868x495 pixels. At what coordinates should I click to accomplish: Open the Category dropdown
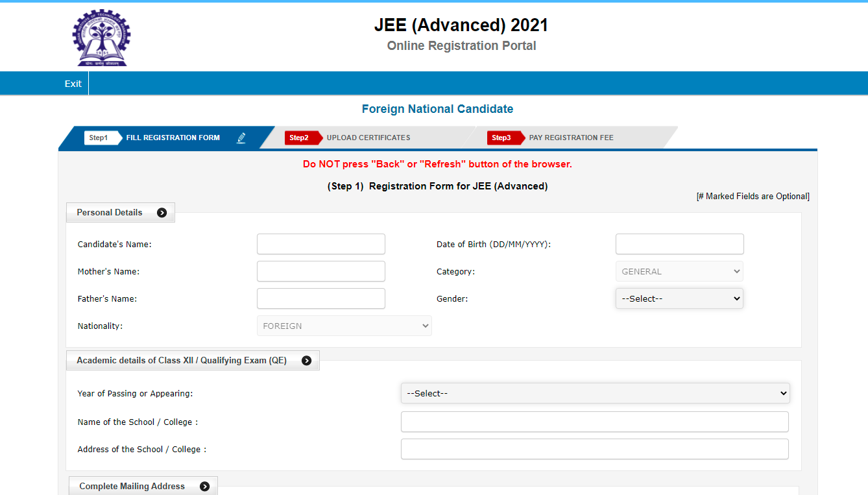point(679,271)
